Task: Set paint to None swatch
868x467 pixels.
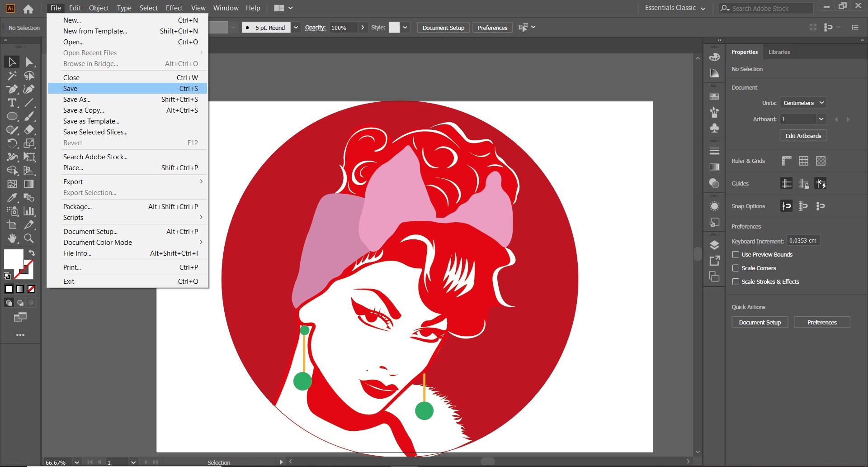Action: pos(32,289)
